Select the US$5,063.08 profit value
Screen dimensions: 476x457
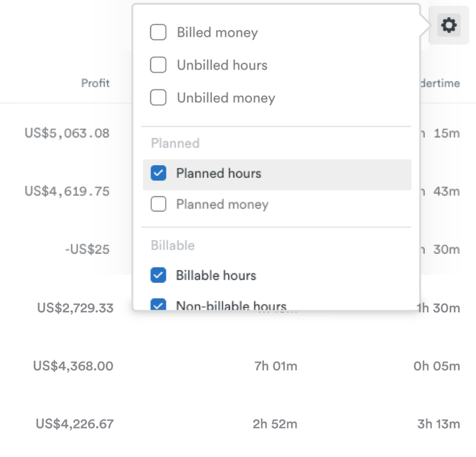[67, 133]
